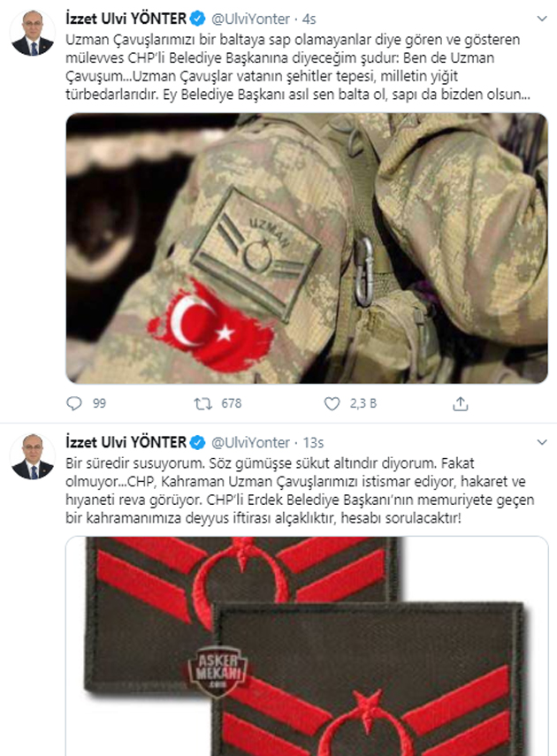
Task: Open the second tweet text about Erdek mayor
Action: click(x=300, y=491)
